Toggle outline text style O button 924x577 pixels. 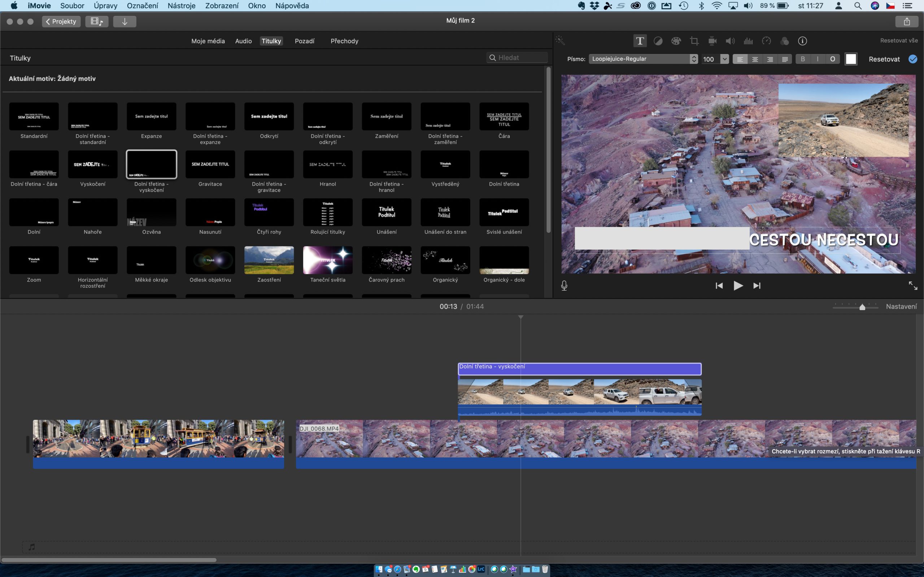[x=832, y=59]
